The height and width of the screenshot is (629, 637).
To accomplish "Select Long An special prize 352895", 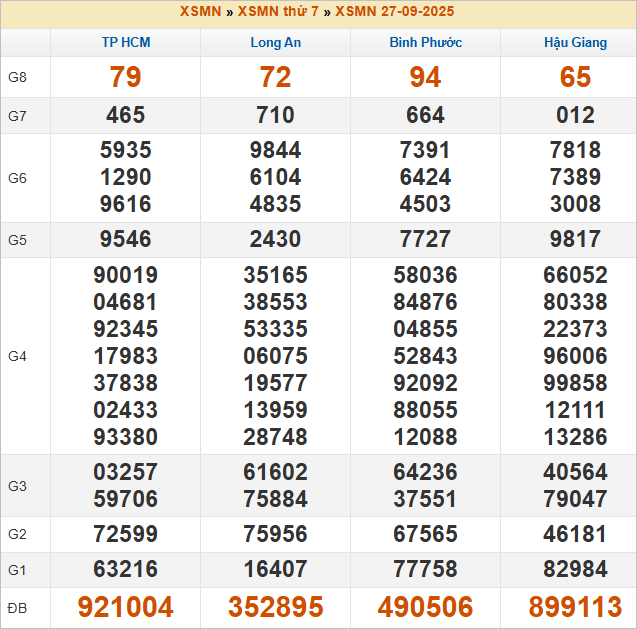I will coord(275,607).
